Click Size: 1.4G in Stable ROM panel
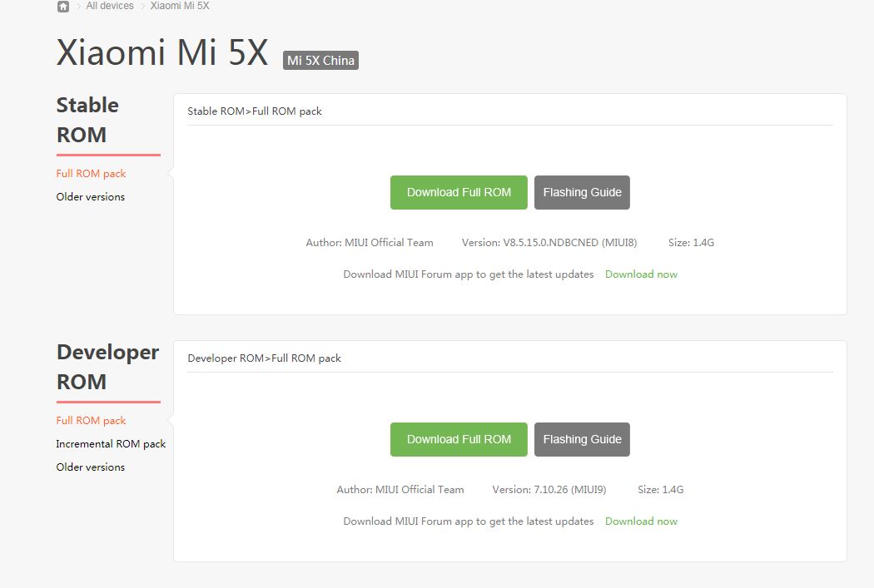The image size is (874, 588). pyautogui.click(x=691, y=243)
